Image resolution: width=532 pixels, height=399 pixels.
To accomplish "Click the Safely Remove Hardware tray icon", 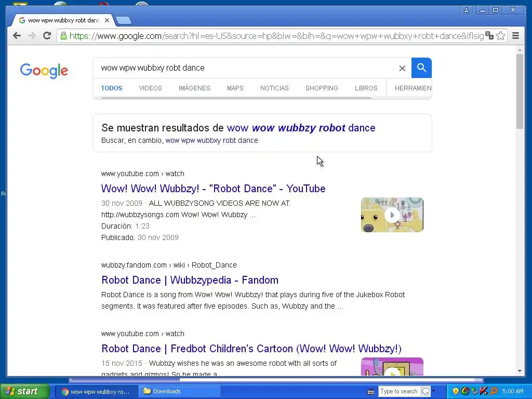I will click(x=474, y=391).
